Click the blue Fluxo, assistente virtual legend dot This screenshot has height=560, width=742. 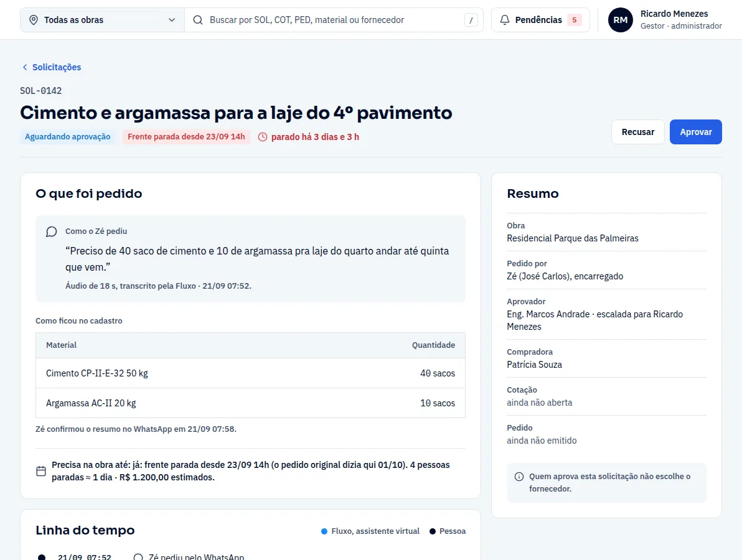[324, 531]
